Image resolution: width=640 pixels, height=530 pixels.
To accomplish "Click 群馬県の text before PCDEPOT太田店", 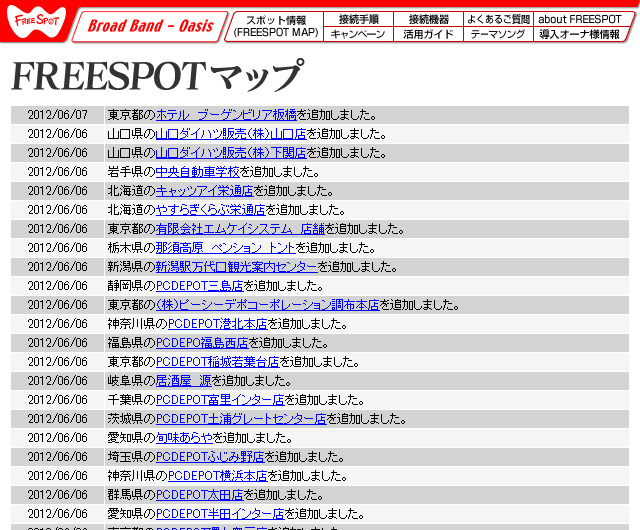I will tap(131, 494).
